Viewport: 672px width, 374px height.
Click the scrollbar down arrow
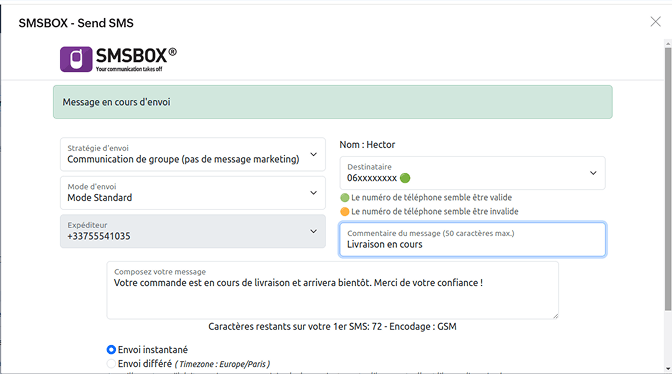668,369
